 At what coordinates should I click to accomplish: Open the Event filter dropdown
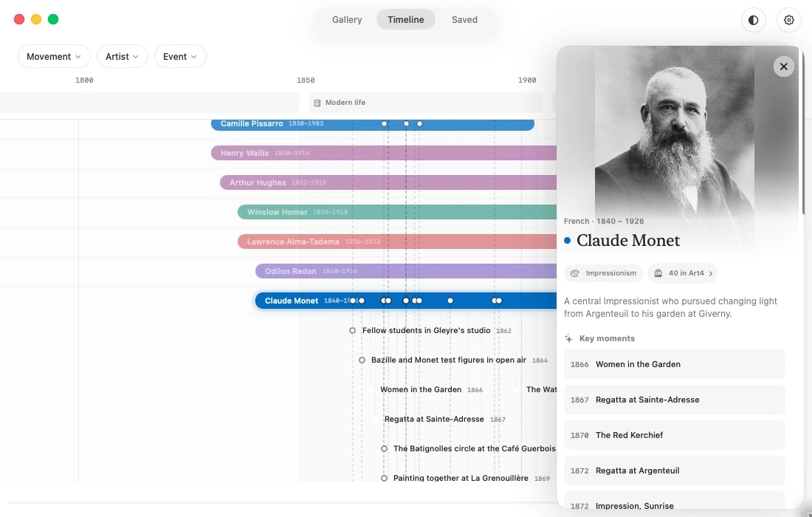(179, 56)
